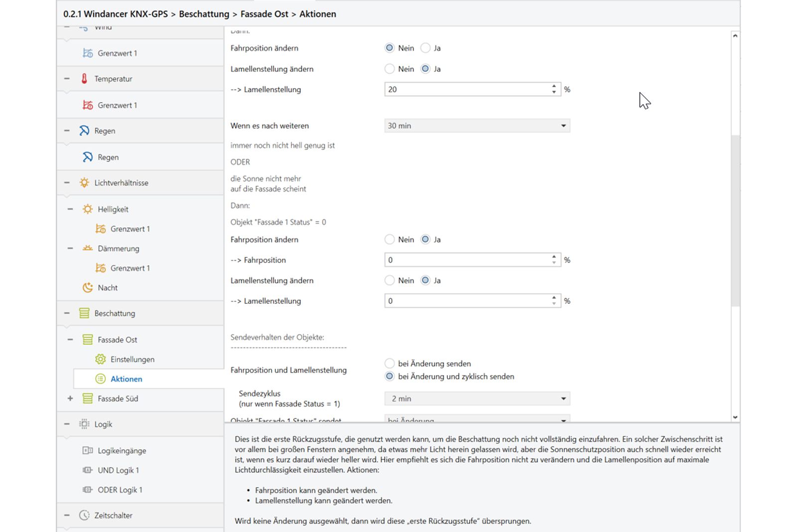
Task: Click the clock icon beside Zeitschalter
Action: [84, 515]
